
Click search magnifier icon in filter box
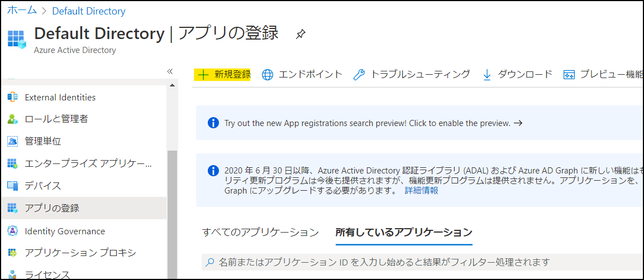pyautogui.click(x=210, y=262)
